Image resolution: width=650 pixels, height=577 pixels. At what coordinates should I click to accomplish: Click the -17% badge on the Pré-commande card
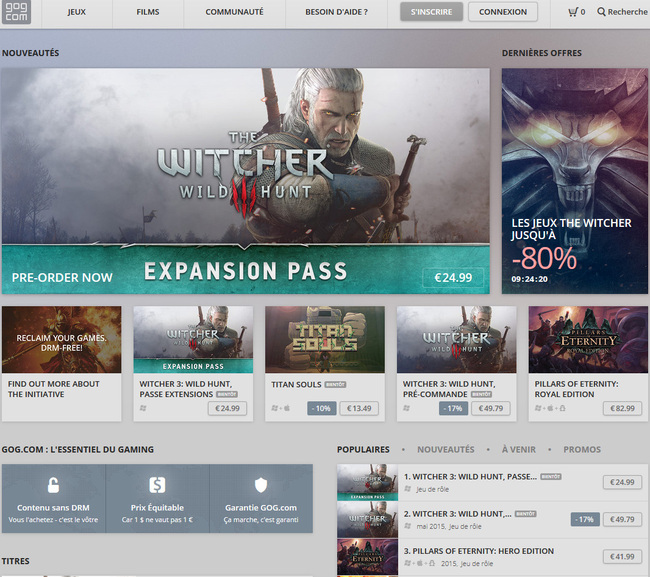(454, 408)
